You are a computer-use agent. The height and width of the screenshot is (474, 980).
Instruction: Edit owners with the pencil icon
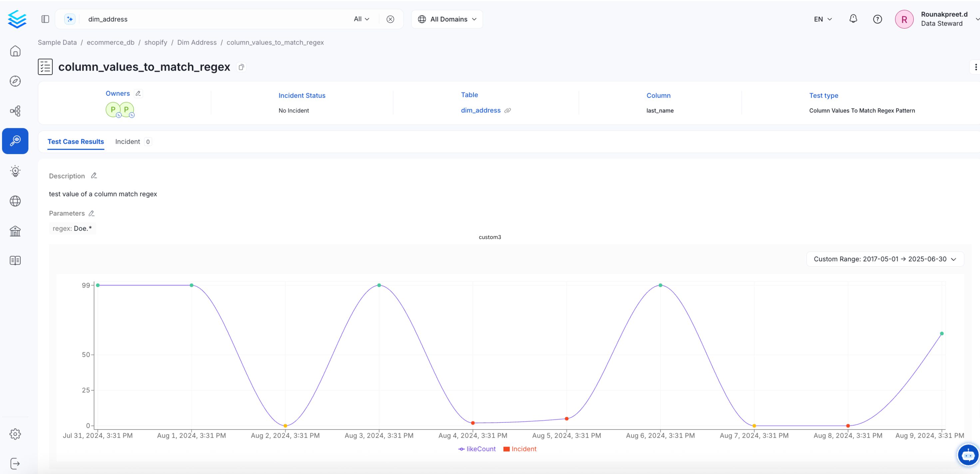[139, 94]
